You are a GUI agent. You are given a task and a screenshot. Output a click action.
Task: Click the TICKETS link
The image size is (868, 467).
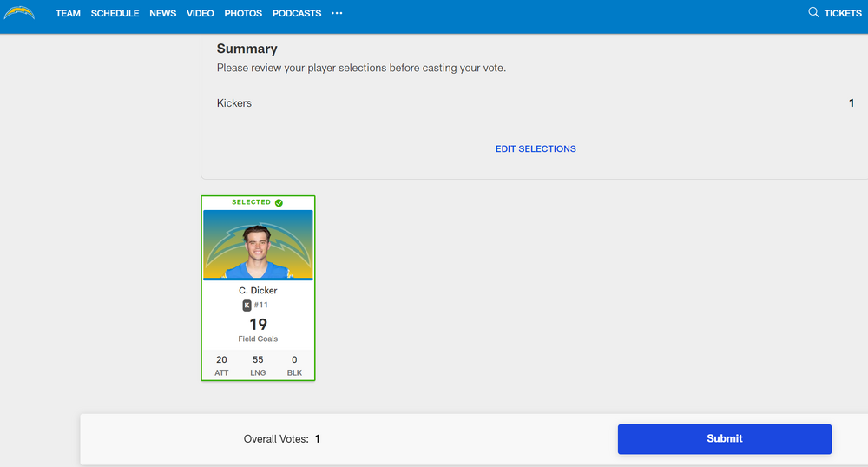(x=842, y=14)
